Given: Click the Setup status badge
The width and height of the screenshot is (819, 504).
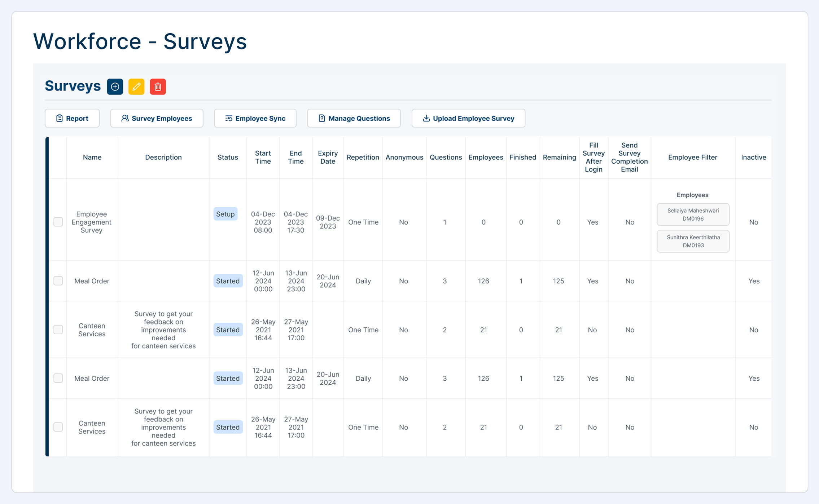Looking at the screenshot, I should click(x=225, y=214).
